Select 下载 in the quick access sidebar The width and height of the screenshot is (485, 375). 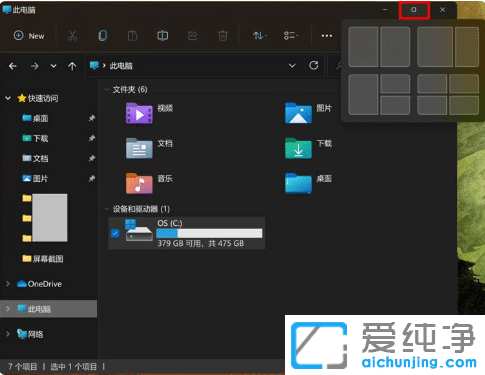point(35,138)
